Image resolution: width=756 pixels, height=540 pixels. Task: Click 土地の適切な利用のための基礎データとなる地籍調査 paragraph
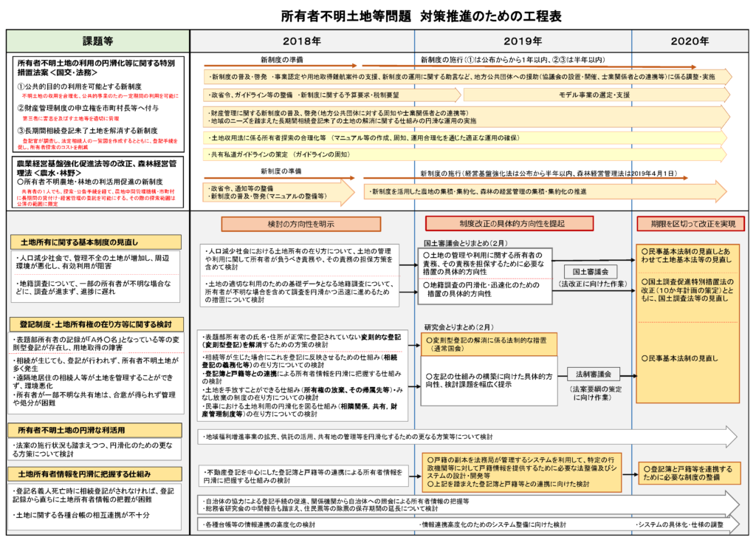pyautogui.click(x=299, y=292)
